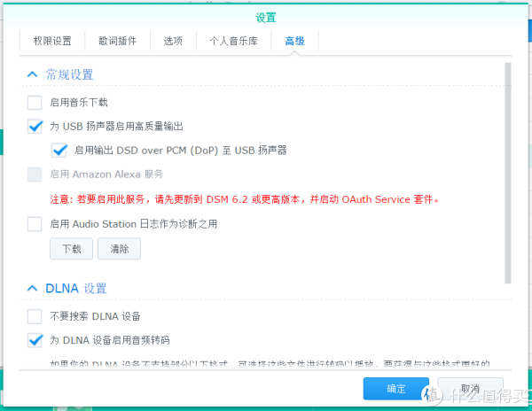This screenshot has height=411, width=532.
Task: Enable Audio Station 日志 diagnostic checkbox
Action: pyautogui.click(x=35, y=224)
